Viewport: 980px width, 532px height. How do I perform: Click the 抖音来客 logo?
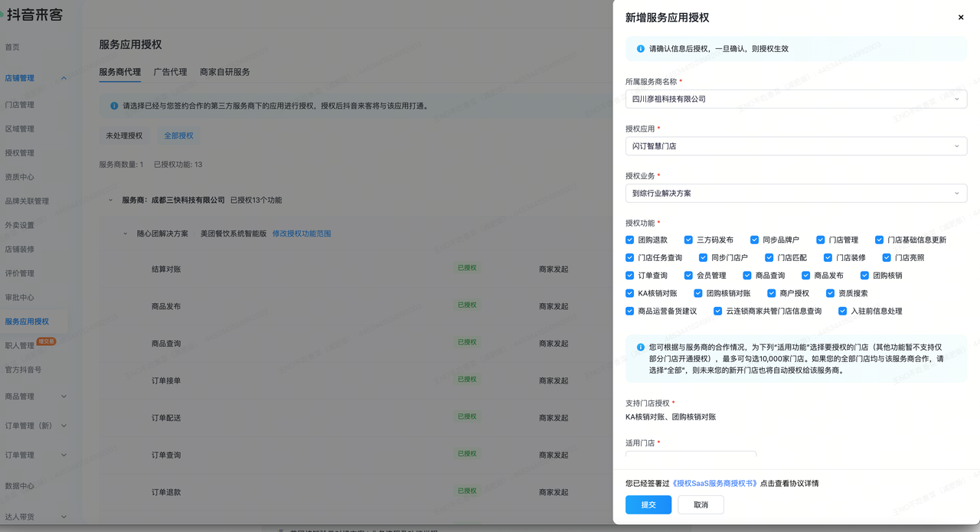click(35, 15)
